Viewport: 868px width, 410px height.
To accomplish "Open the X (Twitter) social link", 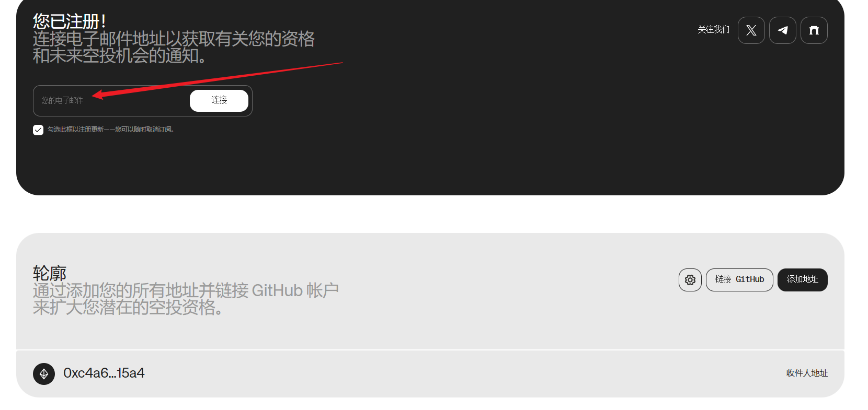I will (751, 30).
